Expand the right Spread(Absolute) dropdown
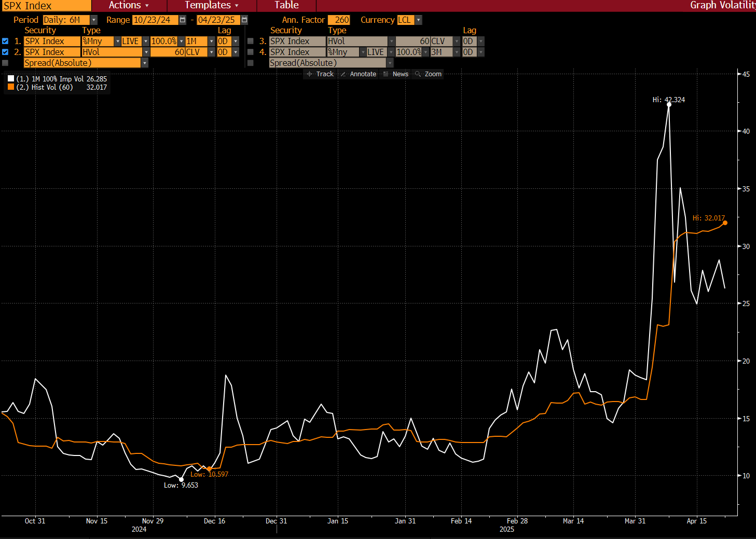Image resolution: width=756 pixels, height=539 pixels. click(390, 63)
